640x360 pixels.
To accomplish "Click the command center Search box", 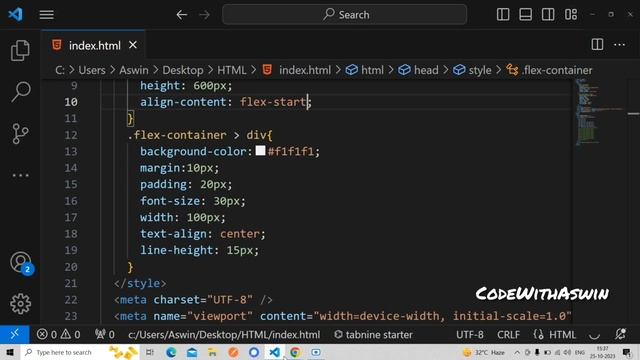I will click(344, 15).
